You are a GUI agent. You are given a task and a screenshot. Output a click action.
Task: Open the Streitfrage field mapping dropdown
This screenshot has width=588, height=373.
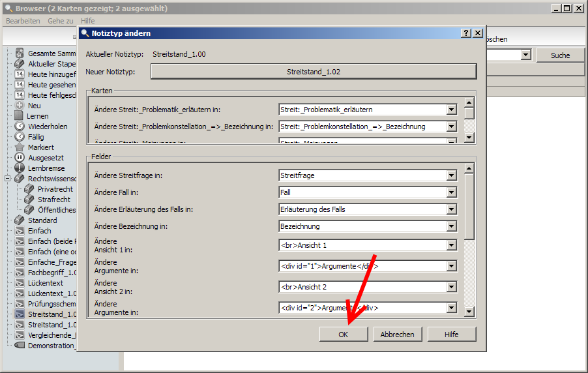click(451, 175)
